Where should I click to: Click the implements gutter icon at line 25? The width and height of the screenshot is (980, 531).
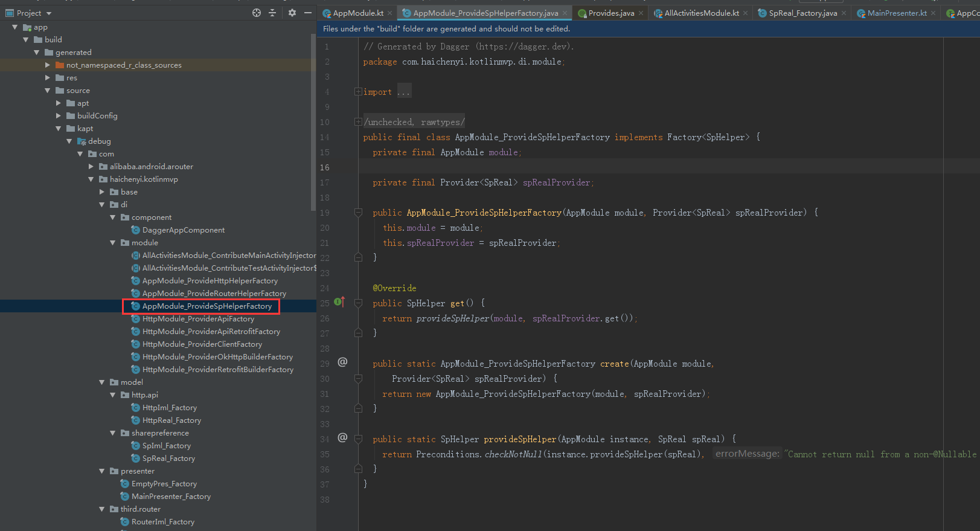click(339, 301)
